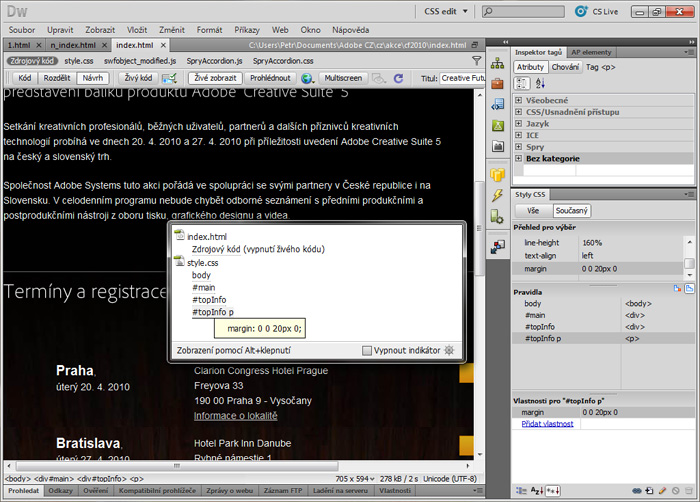Click the visual aids eye icon in the toolbar
Viewport: 700px width, 502px height.
[379, 78]
